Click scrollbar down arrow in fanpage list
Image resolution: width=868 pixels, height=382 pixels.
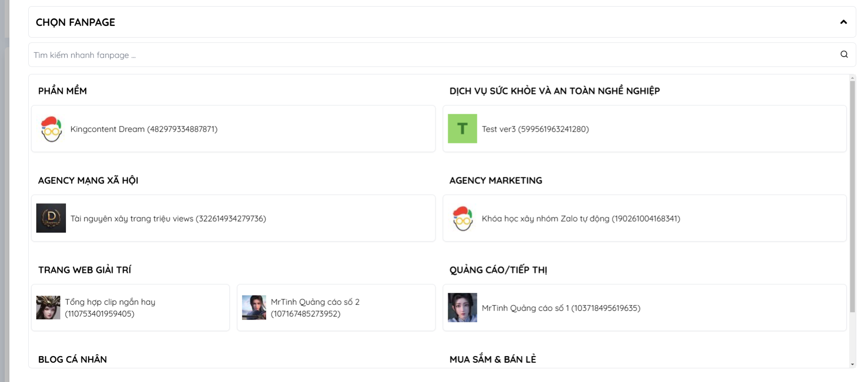point(852,364)
